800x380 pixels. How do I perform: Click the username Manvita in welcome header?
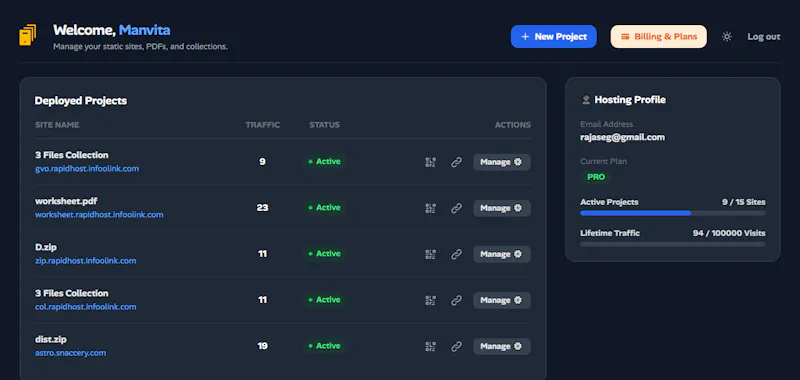point(144,30)
